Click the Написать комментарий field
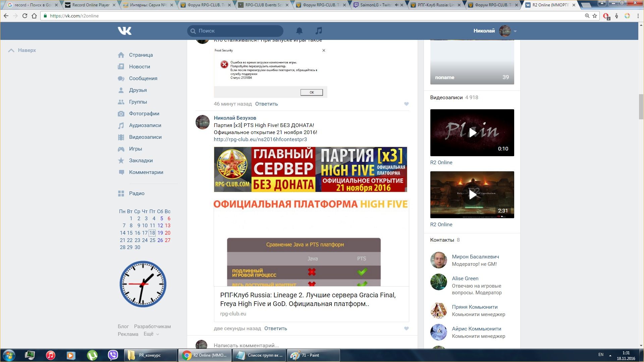This screenshot has height=362, width=644. [310, 345]
